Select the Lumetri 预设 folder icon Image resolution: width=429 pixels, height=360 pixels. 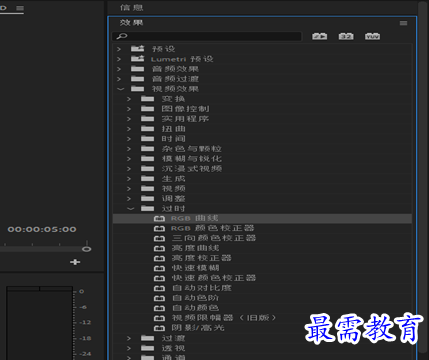click(x=137, y=59)
